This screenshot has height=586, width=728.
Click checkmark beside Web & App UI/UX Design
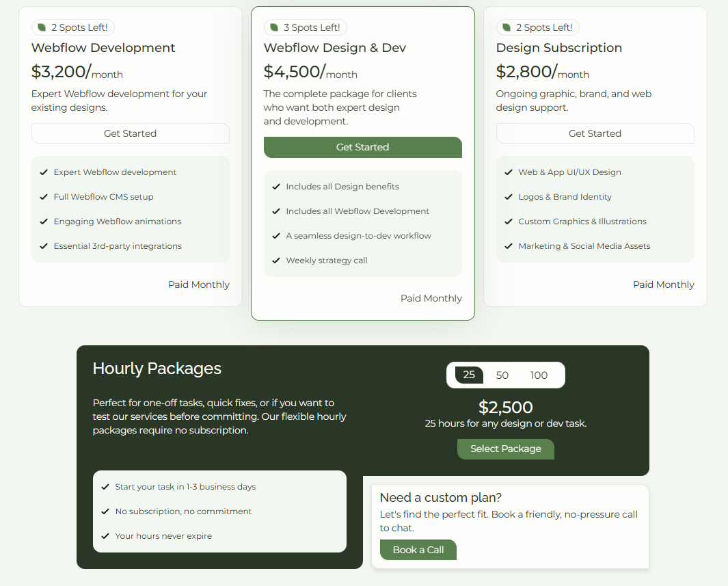pyautogui.click(x=509, y=172)
